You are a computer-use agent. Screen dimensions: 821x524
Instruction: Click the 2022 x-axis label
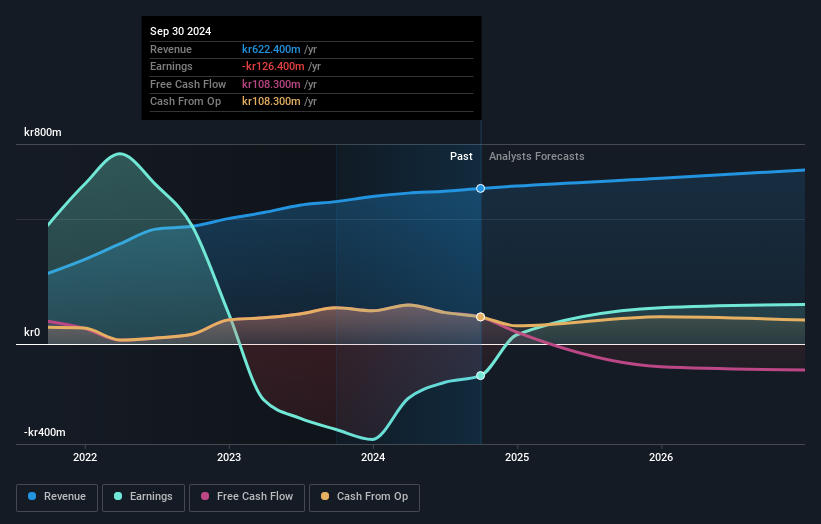85,457
